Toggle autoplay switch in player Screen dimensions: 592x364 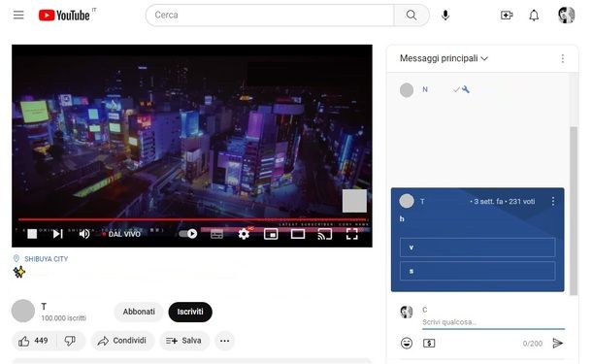tap(188, 234)
